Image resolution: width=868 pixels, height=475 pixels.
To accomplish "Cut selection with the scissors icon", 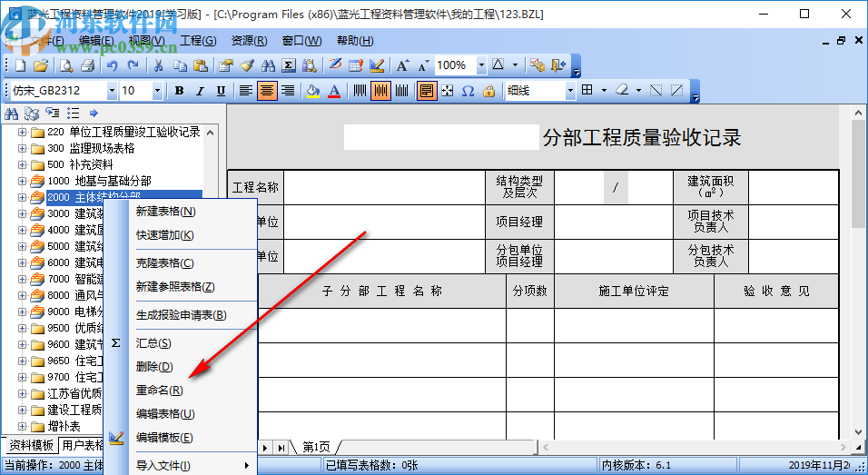I will coord(158,65).
